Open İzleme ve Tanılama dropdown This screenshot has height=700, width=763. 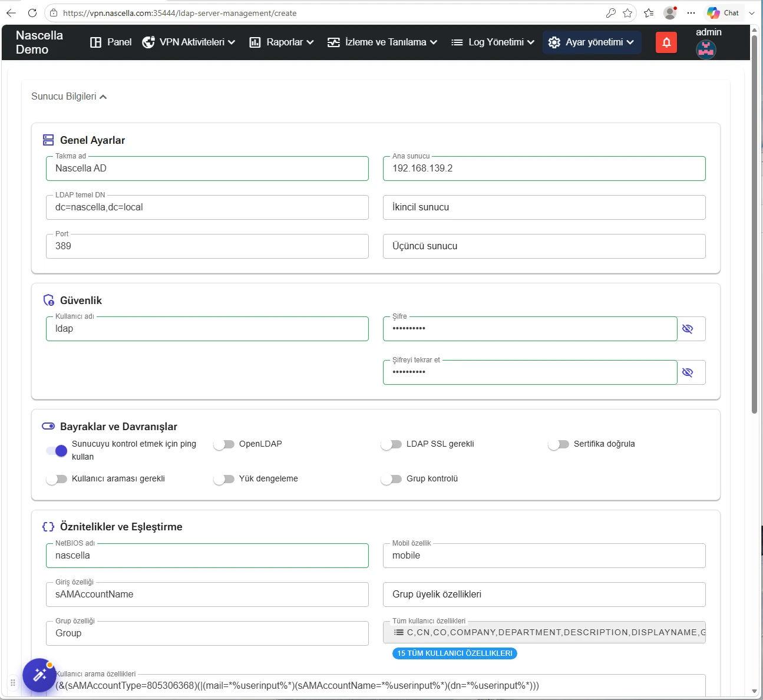pyautogui.click(x=382, y=42)
